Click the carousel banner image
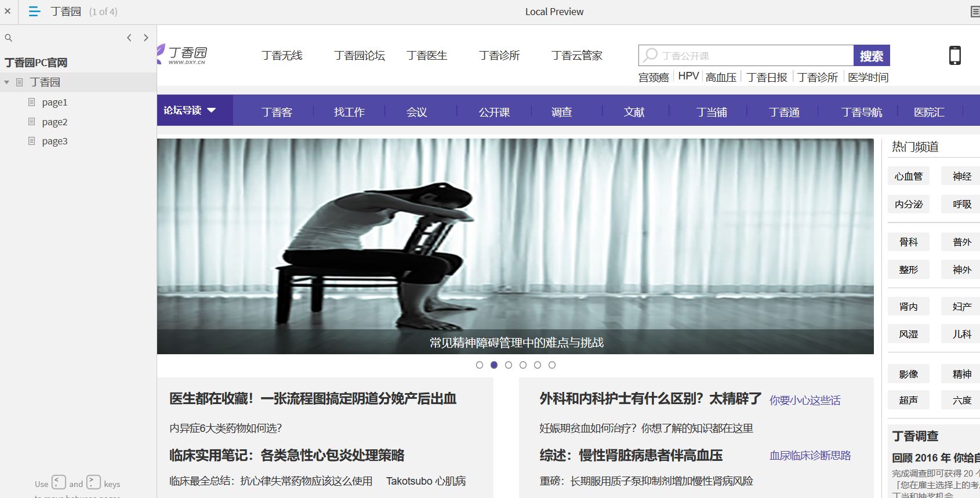Image resolution: width=980 pixels, height=498 pixels. (x=515, y=246)
